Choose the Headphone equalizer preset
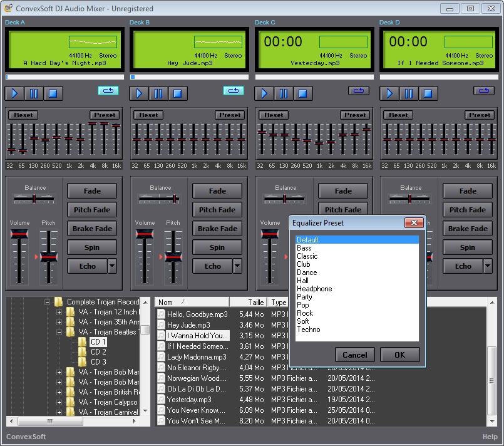This screenshot has width=504, height=446. 314,289
